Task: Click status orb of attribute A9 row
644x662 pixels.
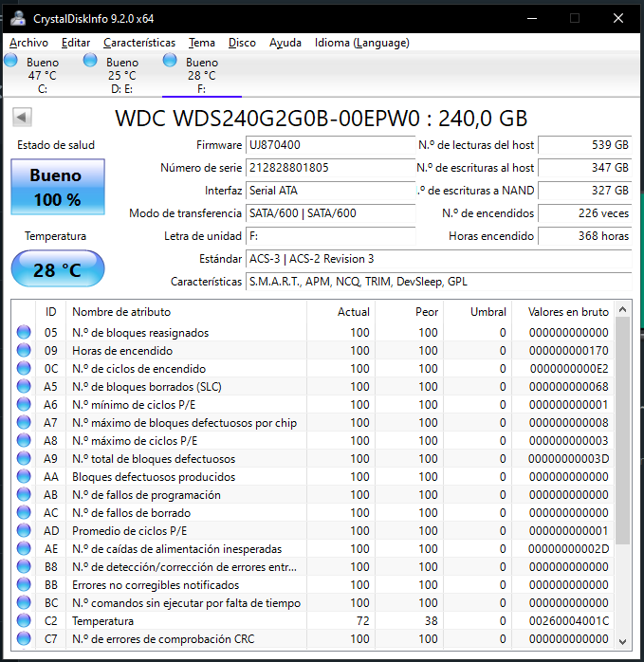Action: click(24, 458)
